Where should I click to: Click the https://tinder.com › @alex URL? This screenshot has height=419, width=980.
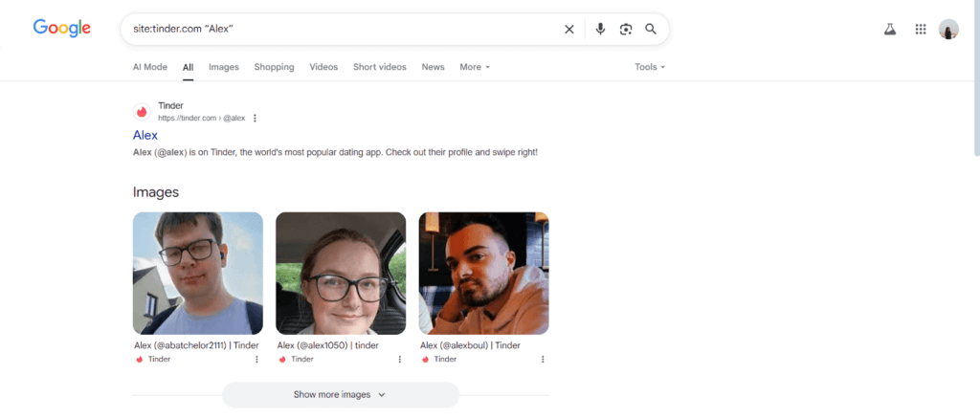tap(201, 118)
